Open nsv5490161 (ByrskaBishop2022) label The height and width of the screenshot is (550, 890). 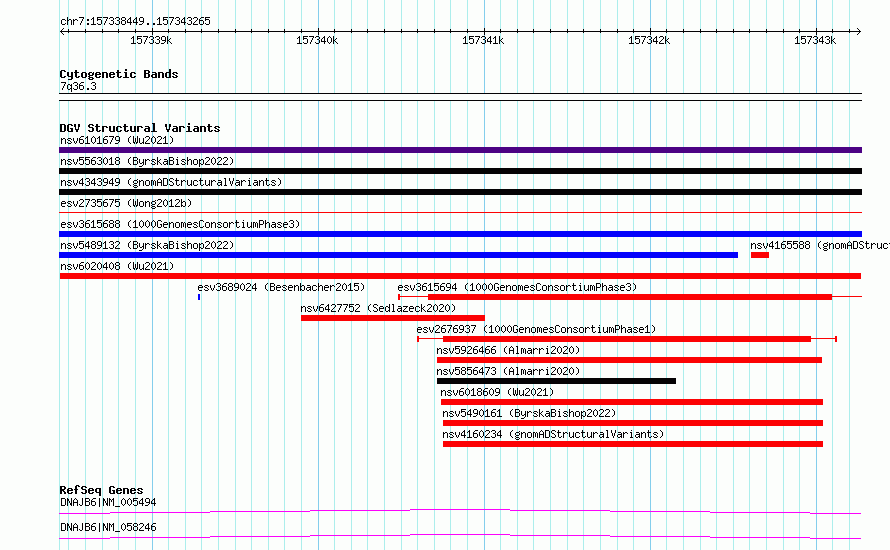tap(529, 413)
